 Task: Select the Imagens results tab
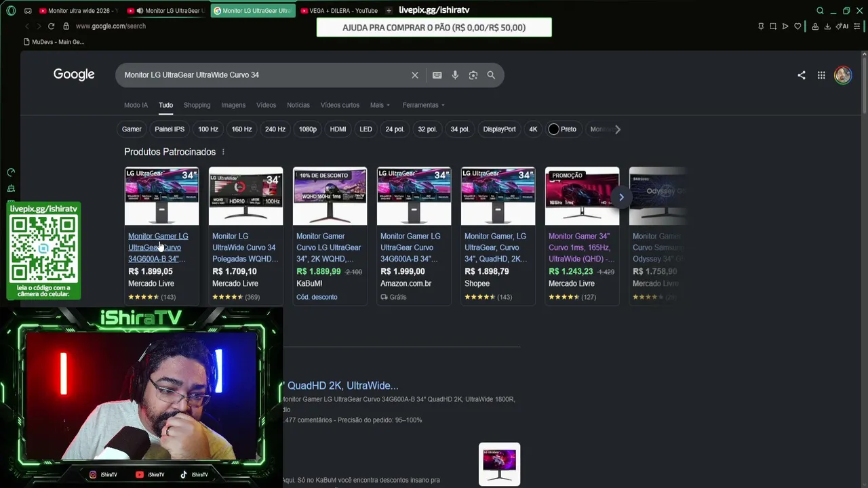point(233,105)
